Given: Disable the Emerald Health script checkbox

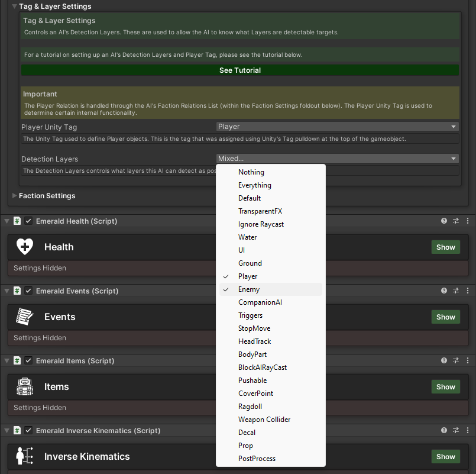Looking at the screenshot, I should click(28, 221).
